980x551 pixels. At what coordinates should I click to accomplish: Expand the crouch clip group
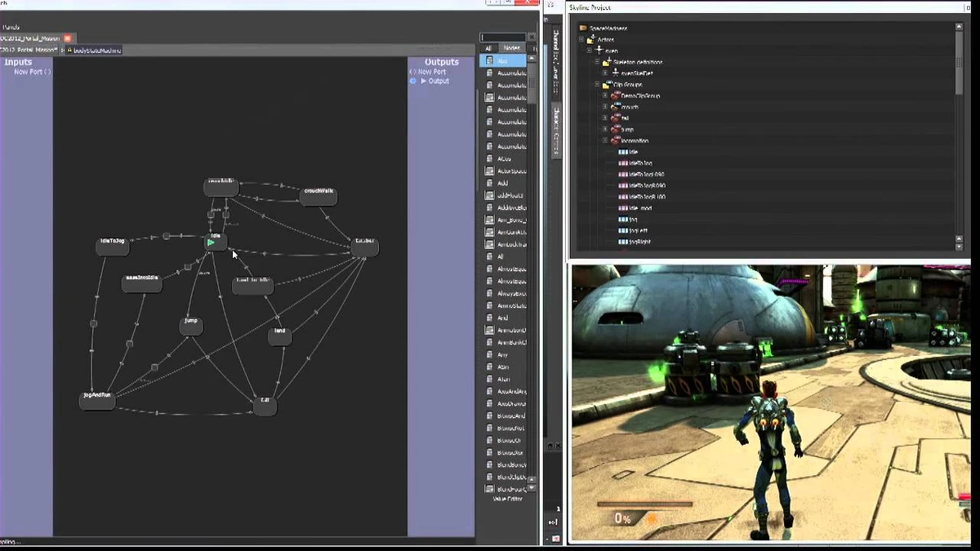(x=605, y=104)
